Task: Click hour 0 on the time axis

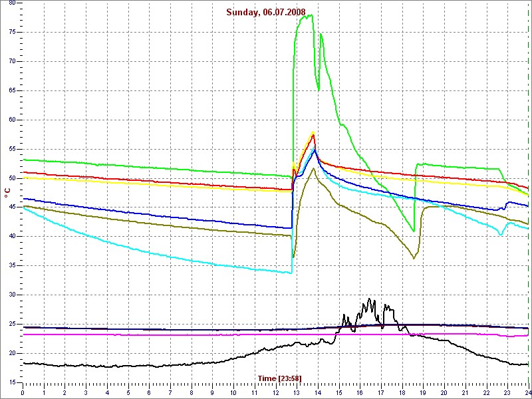Action: coord(23,392)
